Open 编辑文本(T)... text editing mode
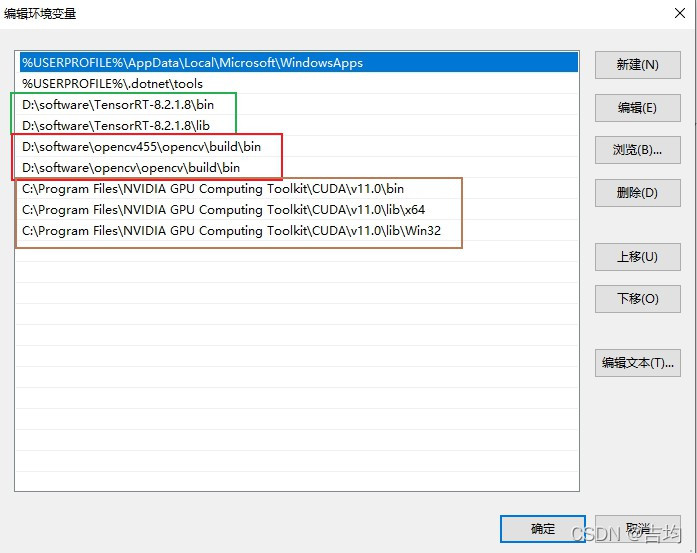 pos(637,363)
